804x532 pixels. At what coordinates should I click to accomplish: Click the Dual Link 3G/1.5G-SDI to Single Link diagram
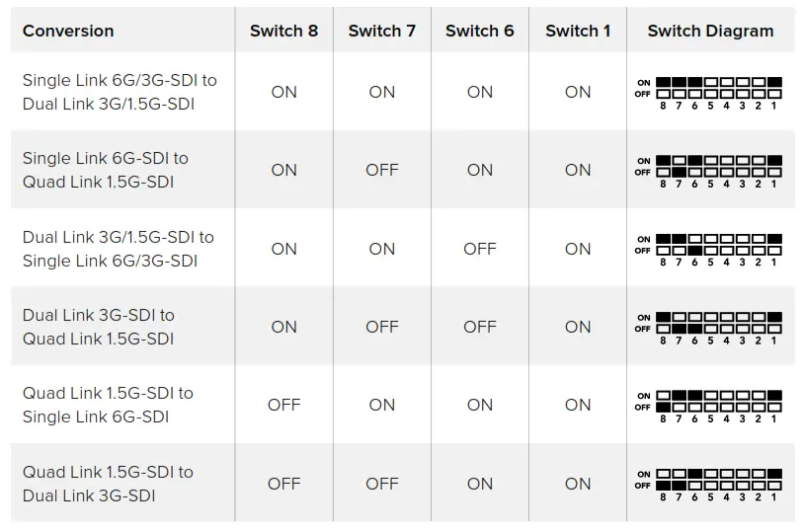(x=710, y=249)
